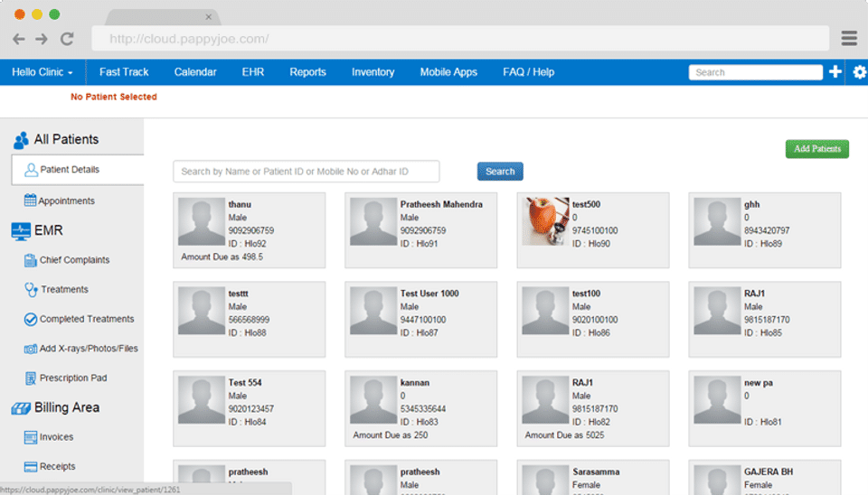
Task: Click 'Amount Due as 5025' text
Action: (564, 434)
